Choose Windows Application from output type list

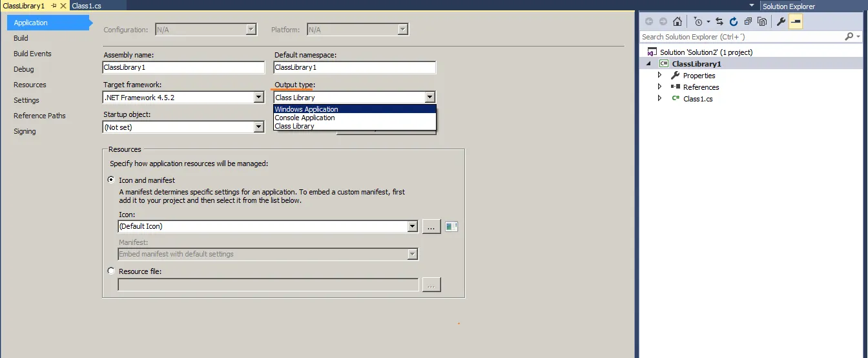click(x=355, y=109)
